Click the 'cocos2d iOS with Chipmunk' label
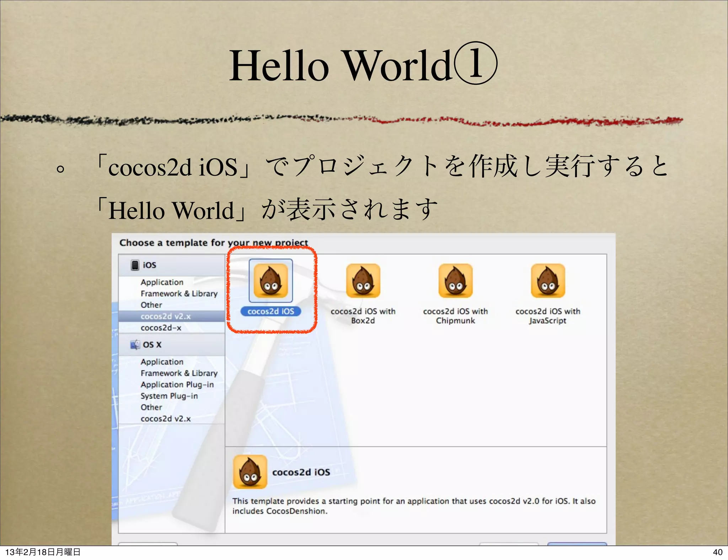This screenshot has width=728, height=560. 455,316
